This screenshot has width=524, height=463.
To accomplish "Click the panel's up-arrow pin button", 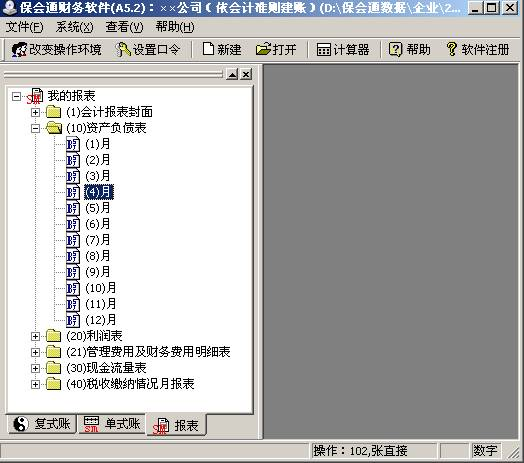I will point(232,74).
